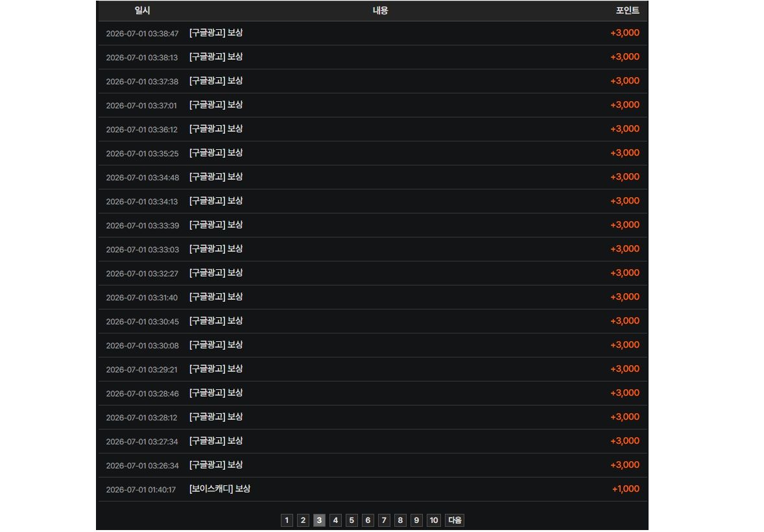Image resolution: width=764 pixels, height=532 pixels.
Task: Select the 03:30:08 구글광고 보상 row
Action: coord(373,345)
